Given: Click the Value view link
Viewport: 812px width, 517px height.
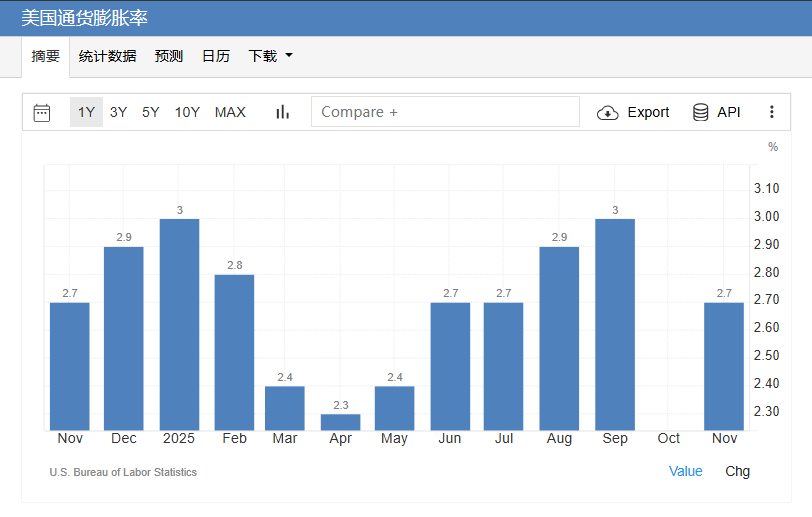Looking at the screenshot, I should [x=685, y=471].
